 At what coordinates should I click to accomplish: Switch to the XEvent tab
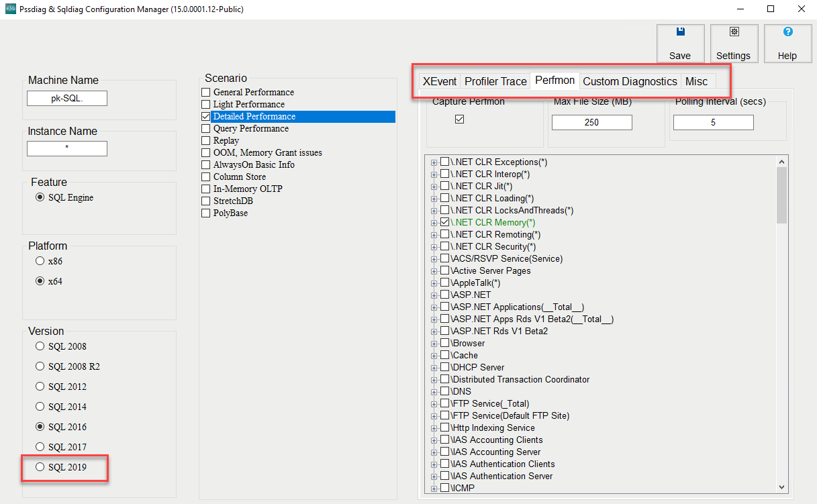[440, 81]
